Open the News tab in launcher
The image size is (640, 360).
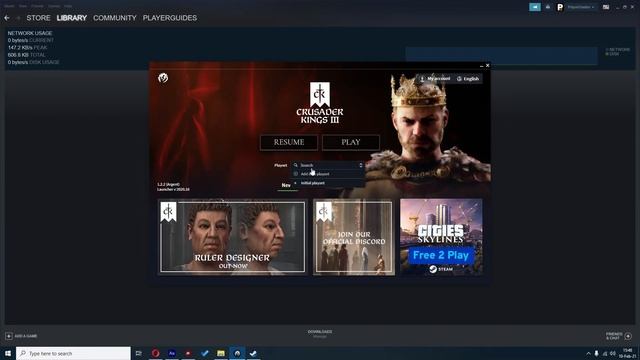(286, 185)
